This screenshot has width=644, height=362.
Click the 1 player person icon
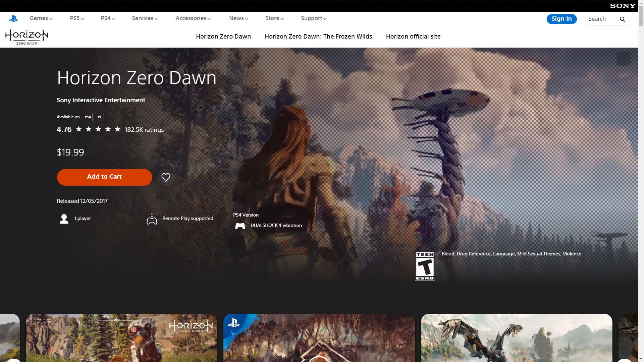[64, 219]
